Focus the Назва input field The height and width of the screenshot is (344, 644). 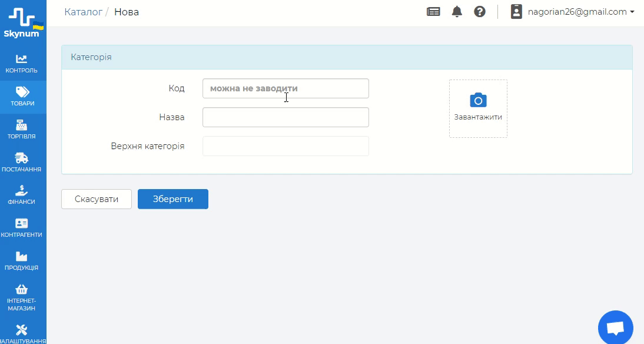[286, 117]
